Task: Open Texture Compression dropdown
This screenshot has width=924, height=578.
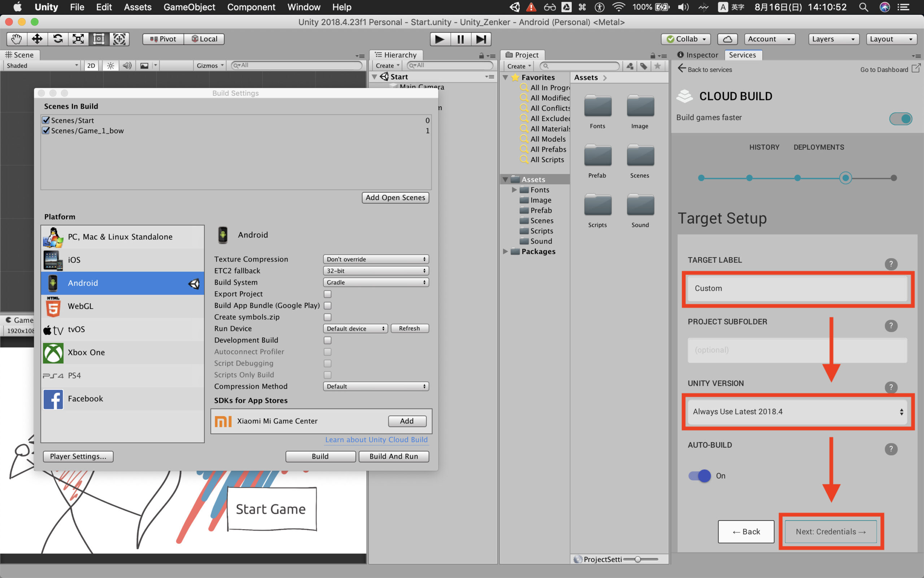Action: click(376, 259)
